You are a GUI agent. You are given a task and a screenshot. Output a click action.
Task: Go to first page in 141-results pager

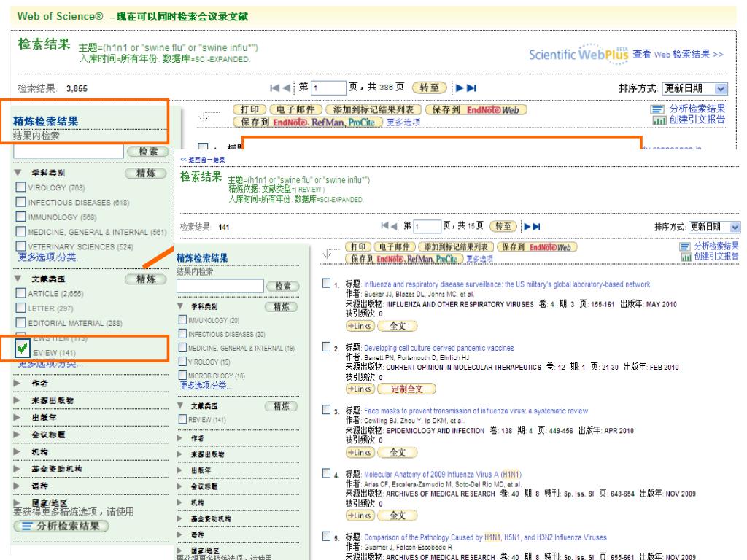coord(385,226)
